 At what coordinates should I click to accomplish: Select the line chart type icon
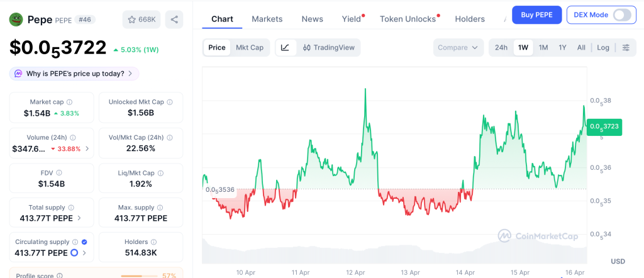pyautogui.click(x=285, y=47)
